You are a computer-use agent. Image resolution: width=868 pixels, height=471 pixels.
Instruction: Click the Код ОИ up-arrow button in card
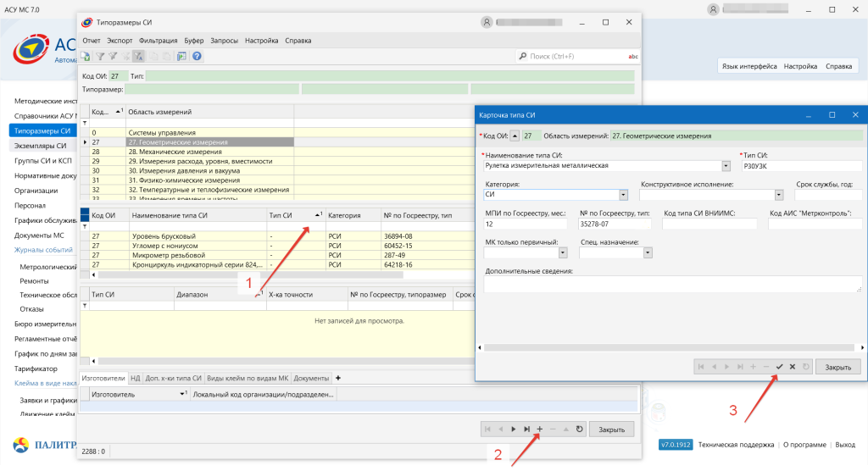point(515,136)
